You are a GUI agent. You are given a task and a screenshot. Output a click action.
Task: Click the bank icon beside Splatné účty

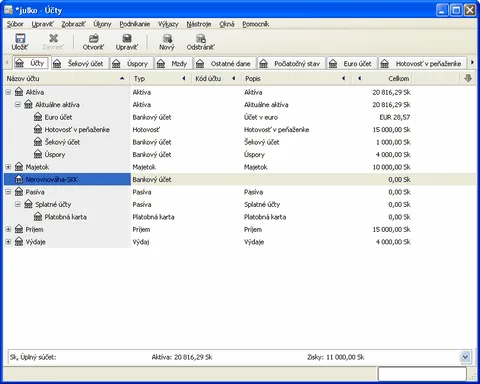pyautogui.click(x=28, y=204)
